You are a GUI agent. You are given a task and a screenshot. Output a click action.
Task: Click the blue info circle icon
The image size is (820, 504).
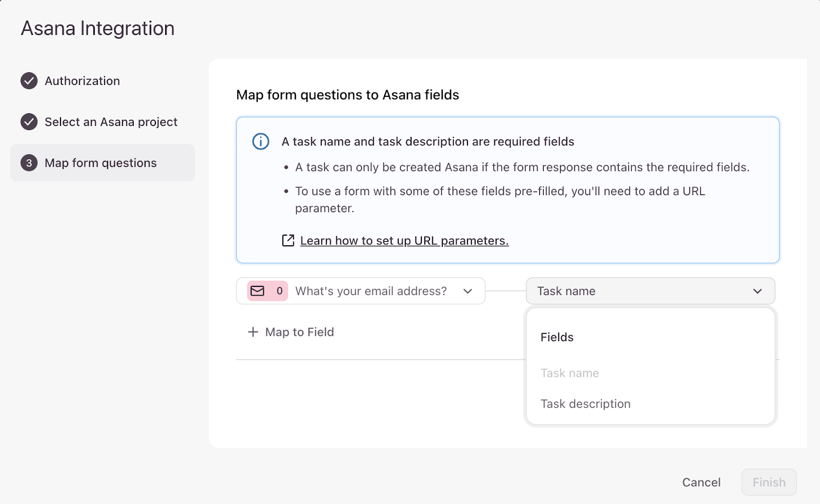coord(261,141)
